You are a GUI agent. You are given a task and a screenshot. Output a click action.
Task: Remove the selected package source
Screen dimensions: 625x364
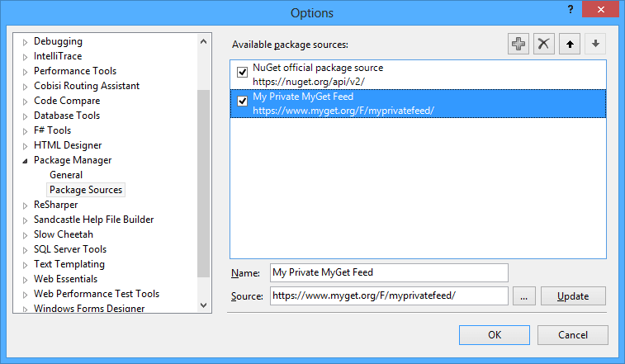543,45
